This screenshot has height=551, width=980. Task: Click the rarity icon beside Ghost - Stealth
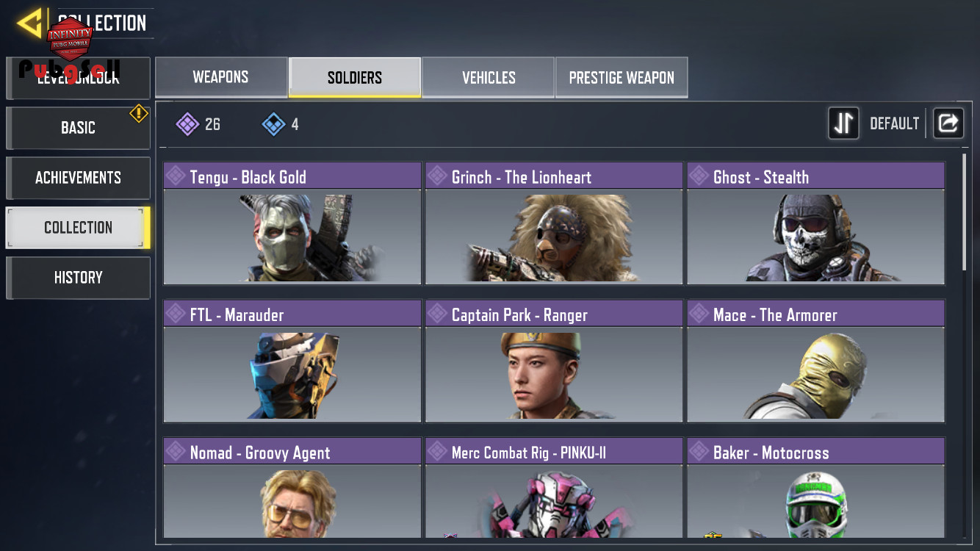699,176
